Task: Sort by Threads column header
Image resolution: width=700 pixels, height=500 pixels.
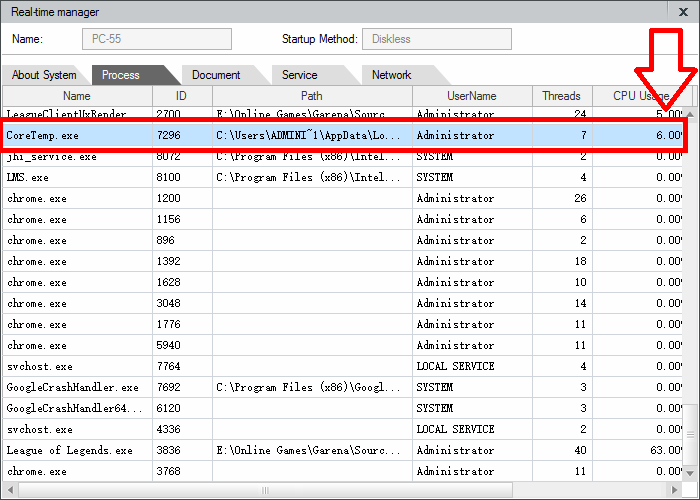Action: tap(561, 96)
